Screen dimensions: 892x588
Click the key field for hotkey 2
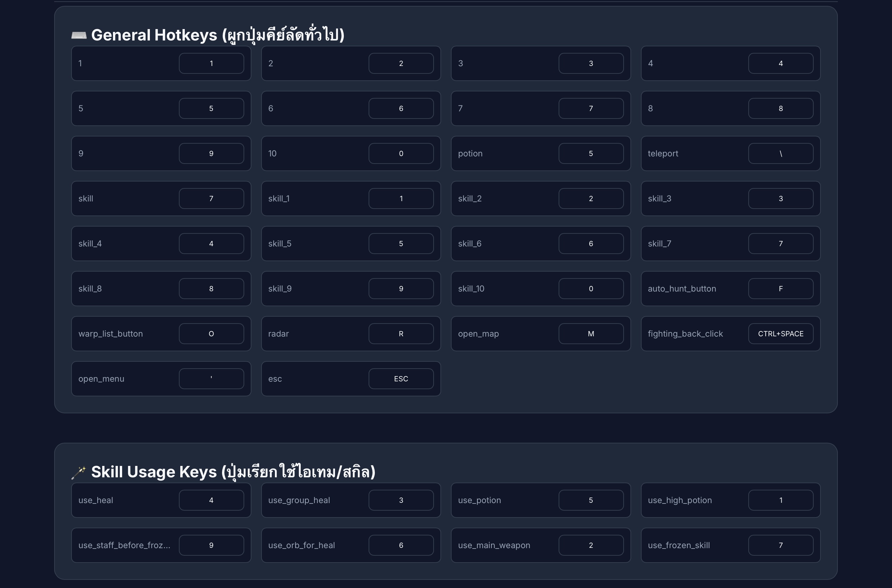[x=401, y=63]
